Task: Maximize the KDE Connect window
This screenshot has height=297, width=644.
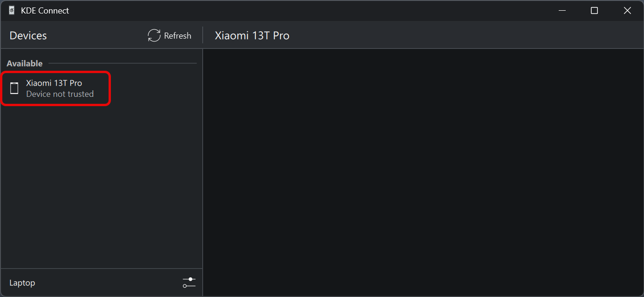Action: [x=594, y=10]
